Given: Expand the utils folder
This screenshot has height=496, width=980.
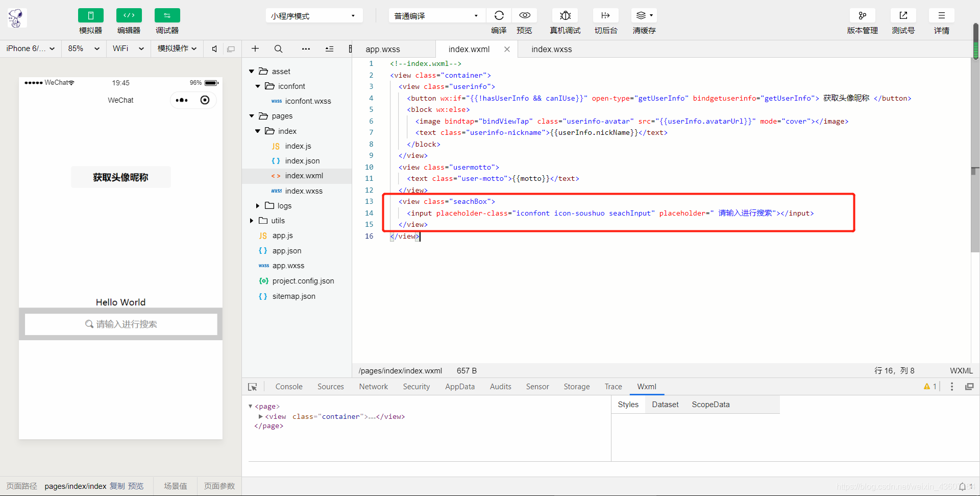Looking at the screenshot, I should [x=252, y=221].
